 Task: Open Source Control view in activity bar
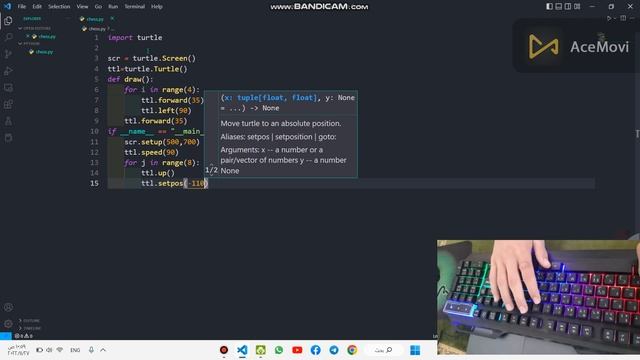tap(8, 54)
